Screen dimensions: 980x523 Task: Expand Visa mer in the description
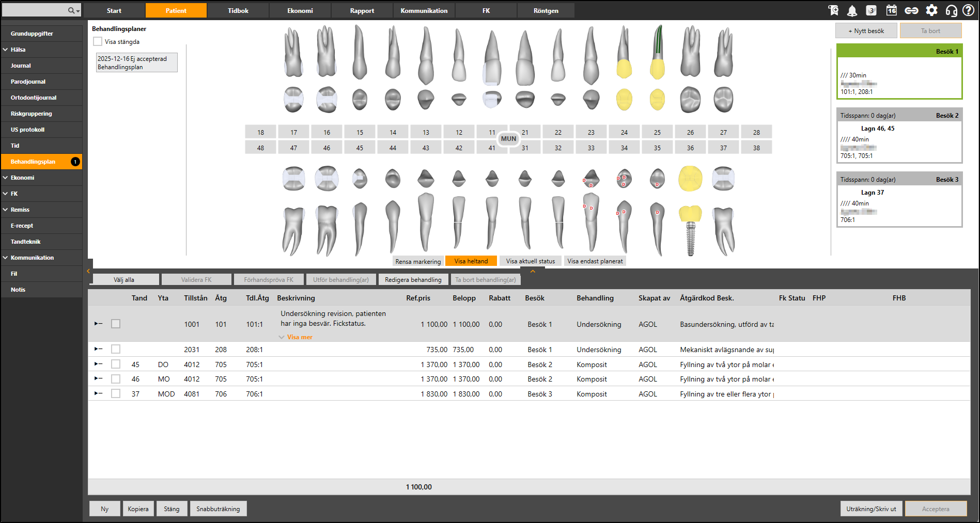click(x=299, y=337)
